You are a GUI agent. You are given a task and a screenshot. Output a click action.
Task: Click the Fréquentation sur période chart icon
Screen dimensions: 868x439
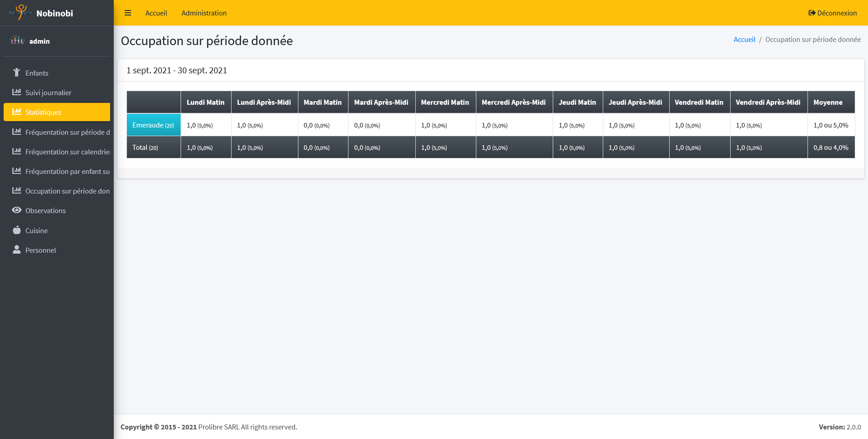17,132
